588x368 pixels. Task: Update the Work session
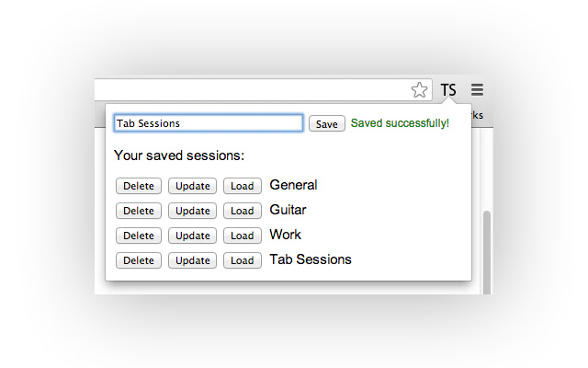point(193,236)
